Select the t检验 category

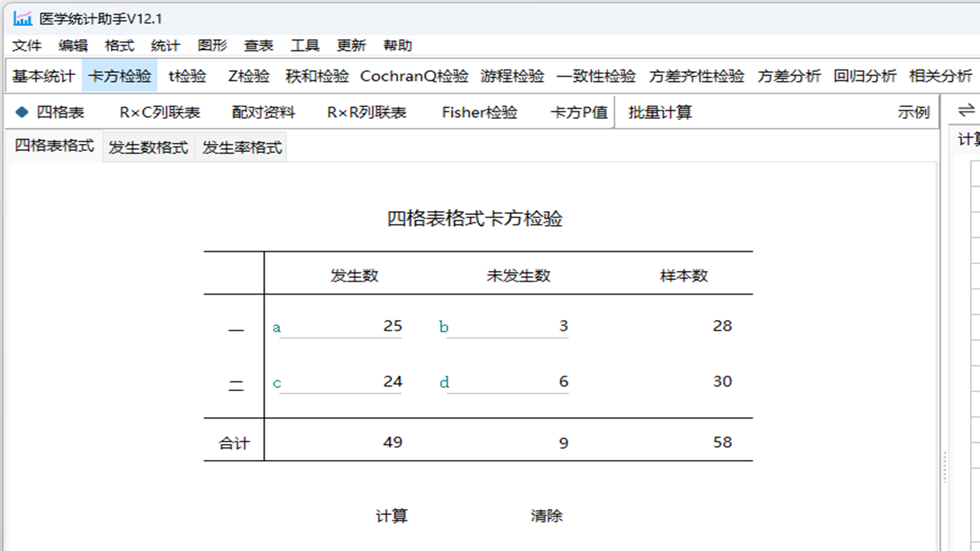186,77
